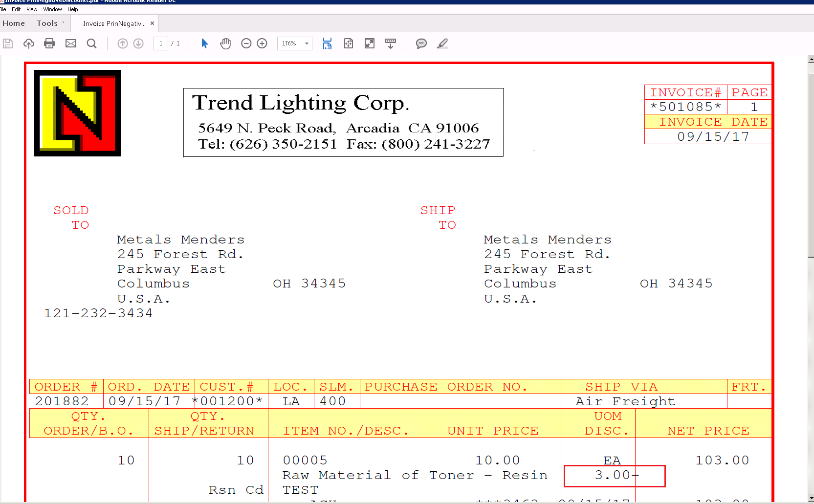Activate the Hand pan tool

click(225, 44)
